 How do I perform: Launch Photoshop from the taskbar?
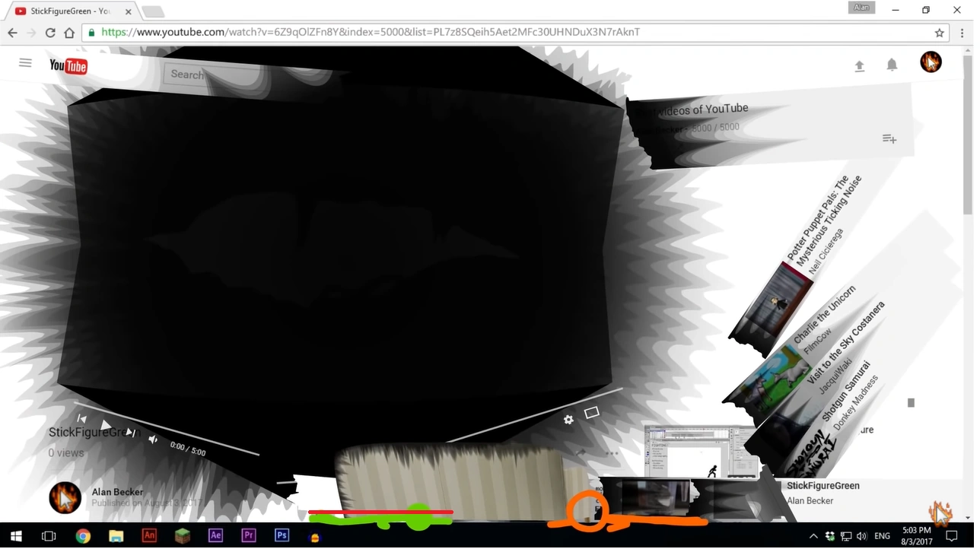[282, 536]
